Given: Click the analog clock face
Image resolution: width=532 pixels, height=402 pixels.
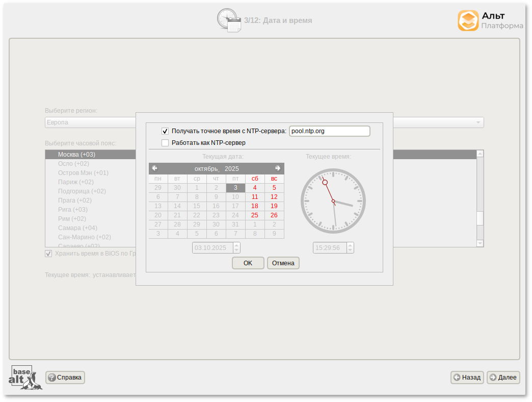Looking at the screenshot, I should 333,201.
